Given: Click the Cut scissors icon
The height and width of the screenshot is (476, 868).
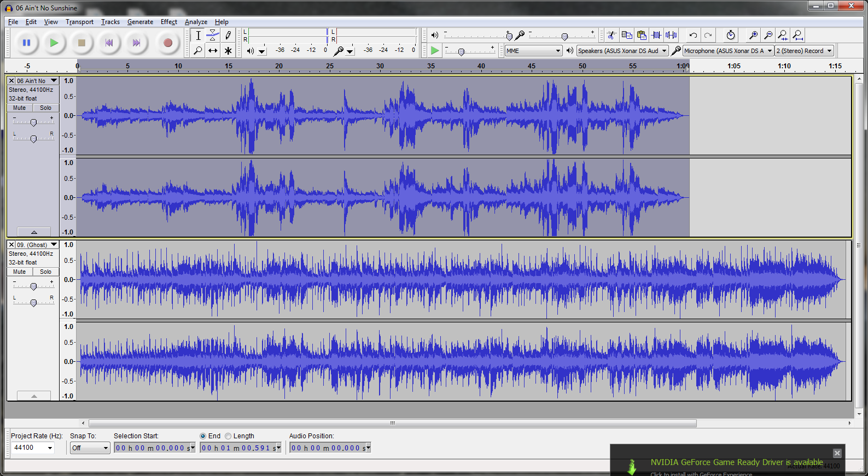Looking at the screenshot, I should pyautogui.click(x=612, y=36).
